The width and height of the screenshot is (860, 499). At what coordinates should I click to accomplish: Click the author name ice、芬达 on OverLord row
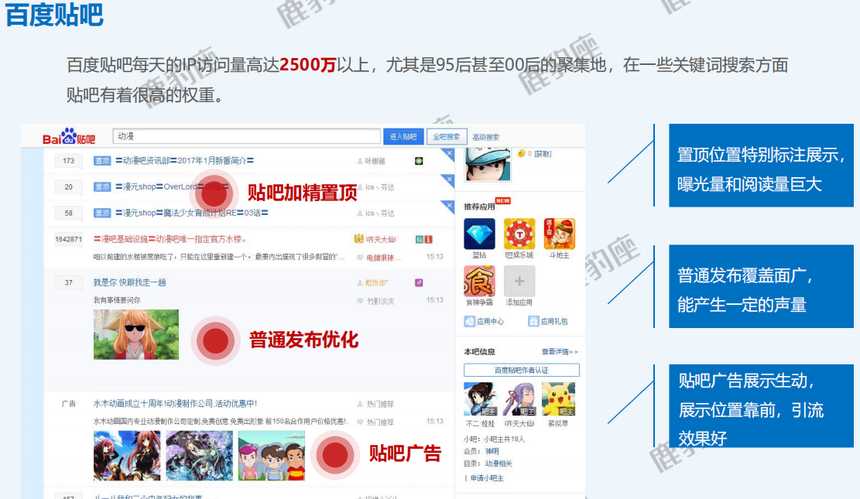coord(380,188)
